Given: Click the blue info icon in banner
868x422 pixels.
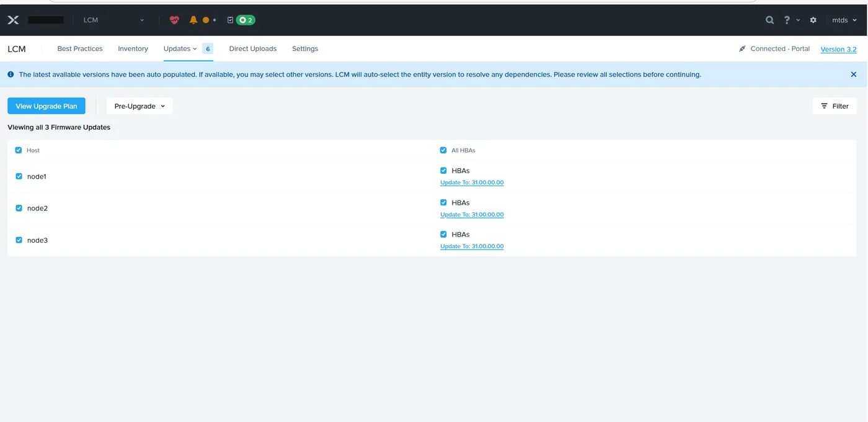Looking at the screenshot, I should [11, 74].
